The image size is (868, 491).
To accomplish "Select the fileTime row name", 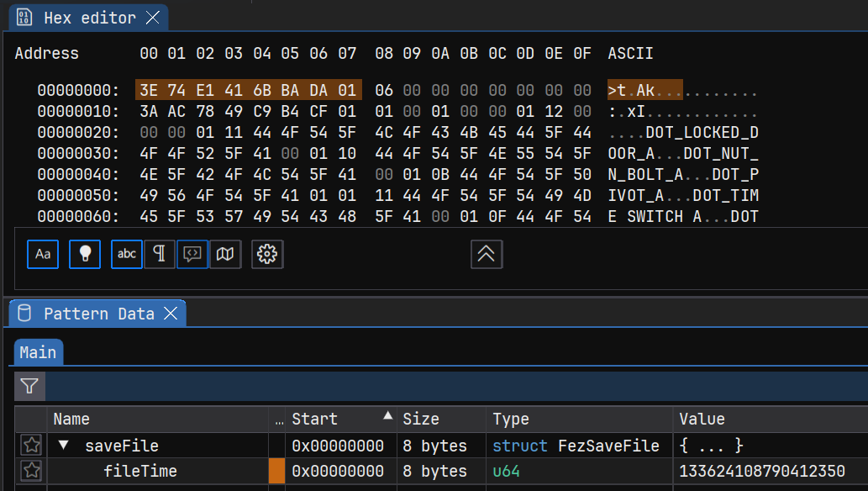I will point(140,471).
